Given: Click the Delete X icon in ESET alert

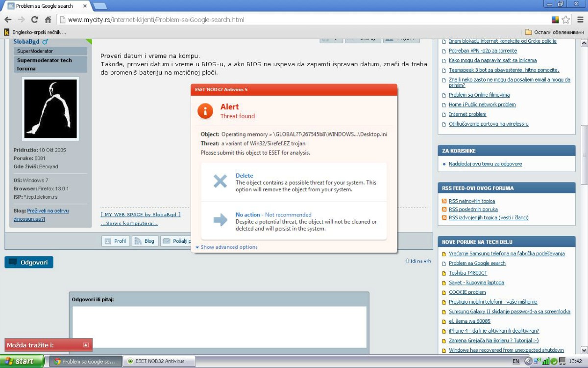Looking at the screenshot, I should click(220, 182).
